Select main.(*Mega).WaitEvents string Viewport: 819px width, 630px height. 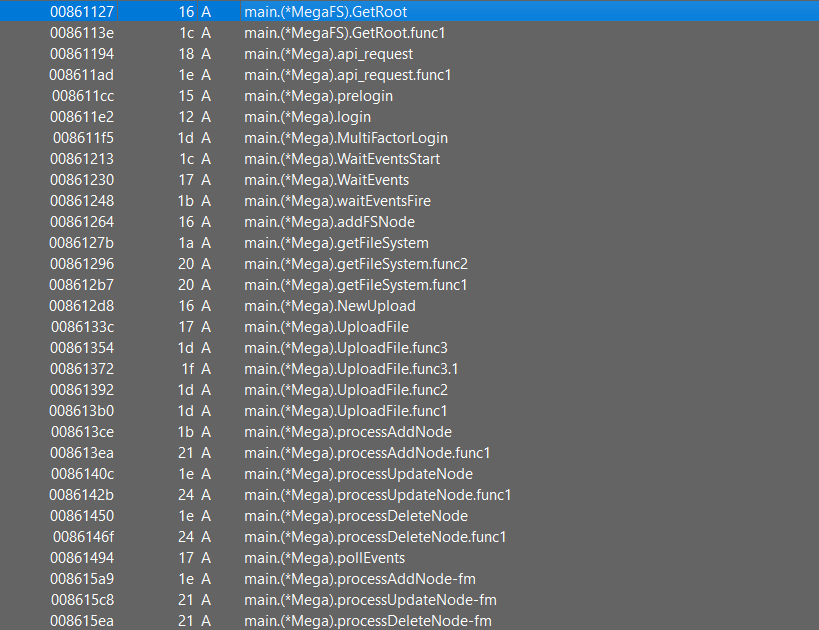(326, 180)
